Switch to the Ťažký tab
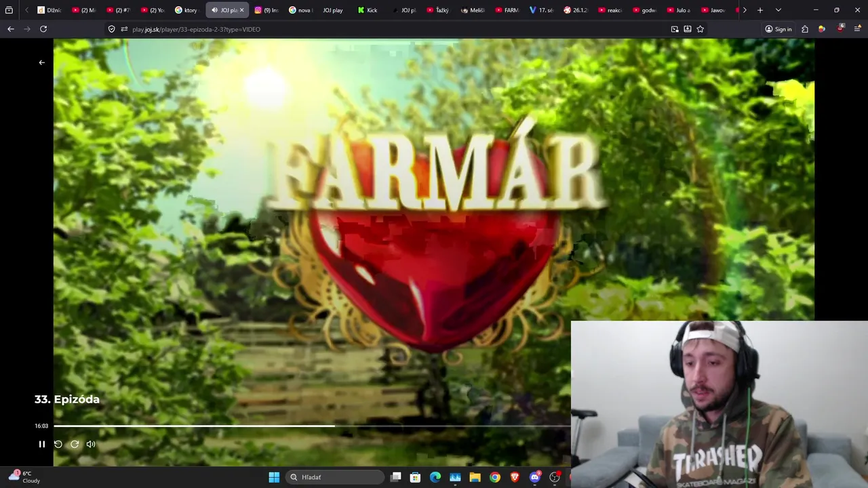 tap(438, 10)
